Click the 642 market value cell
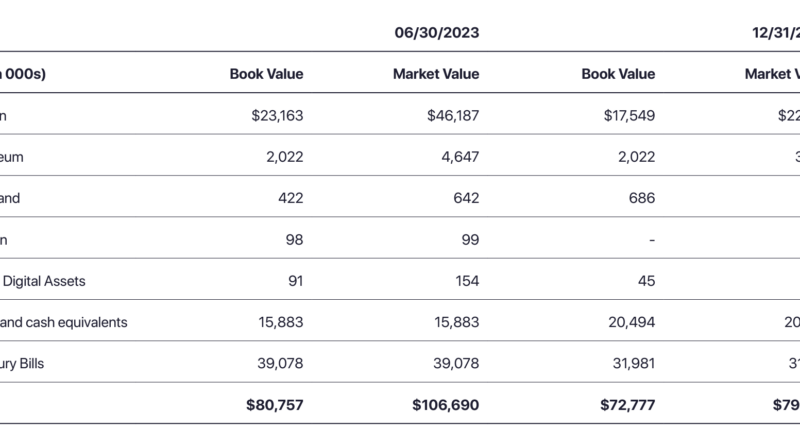Image resolution: width=800 pixels, height=445 pixels. 466,198
